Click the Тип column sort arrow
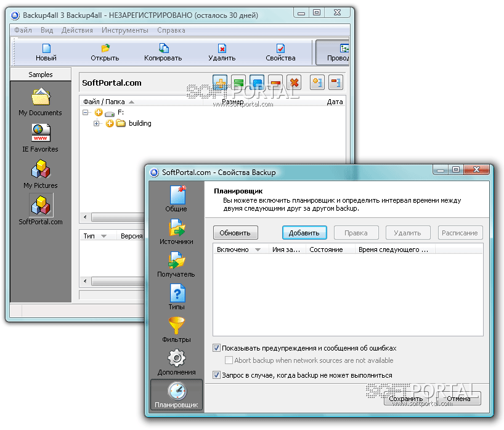504x430 pixels. pos(104,236)
